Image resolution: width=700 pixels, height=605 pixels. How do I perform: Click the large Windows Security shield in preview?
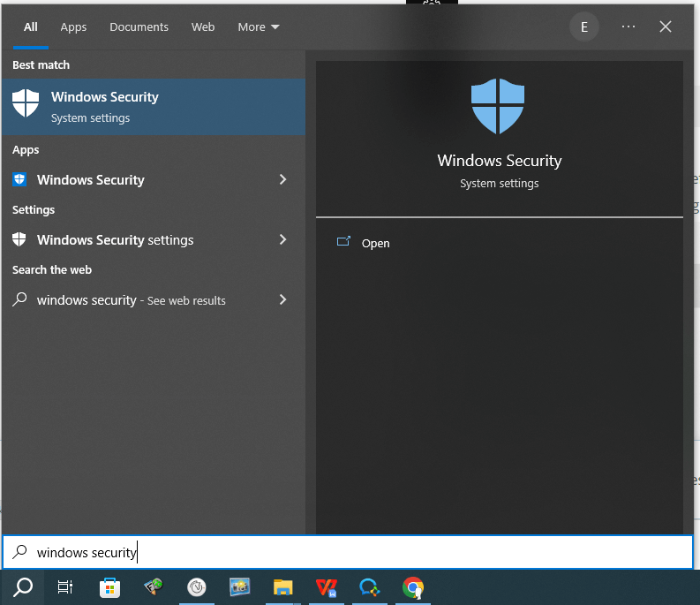tap(499, 106)
